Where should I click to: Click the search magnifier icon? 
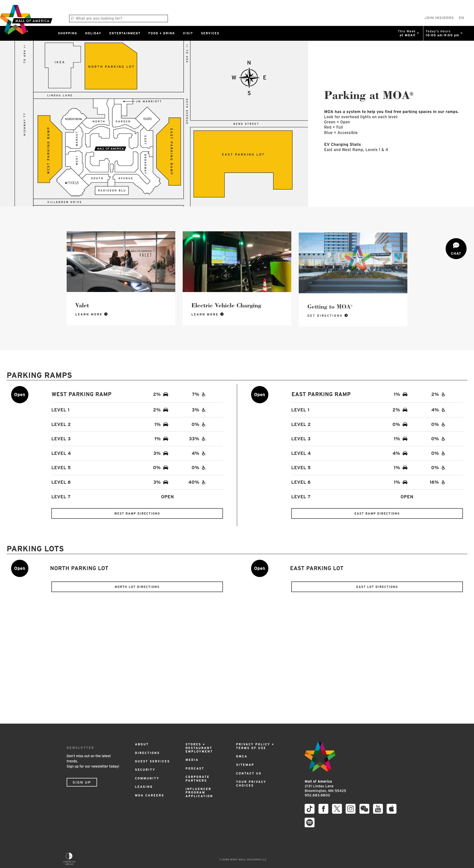72,19
